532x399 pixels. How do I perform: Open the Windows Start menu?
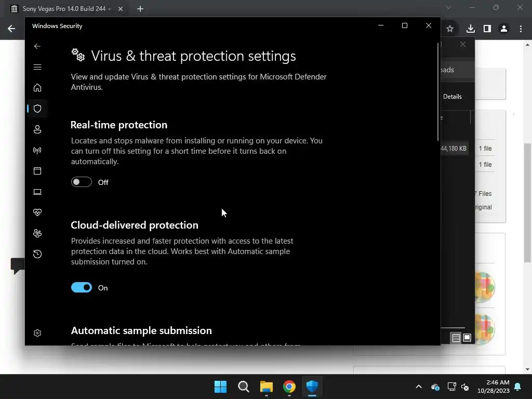pos(220,387)
